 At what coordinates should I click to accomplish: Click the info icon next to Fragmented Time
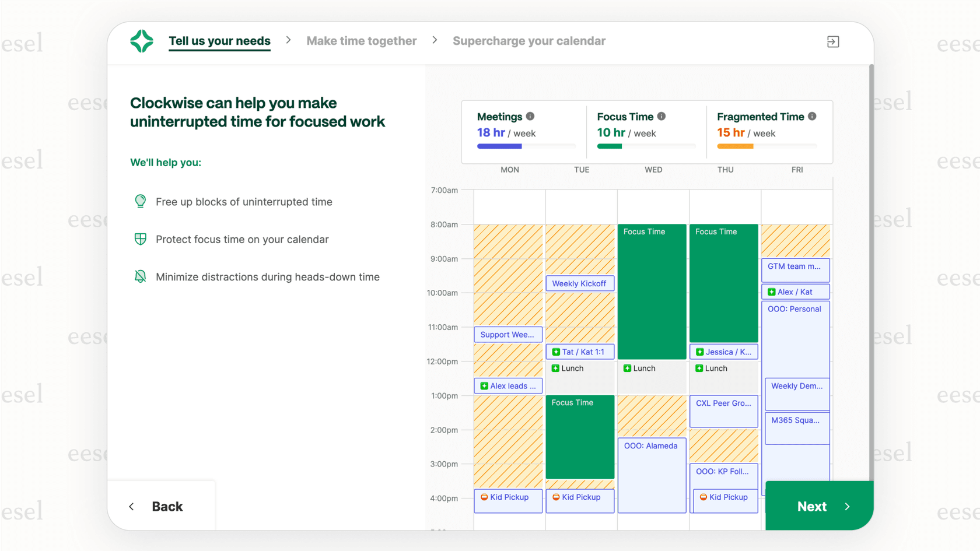(x=812, y=116)
